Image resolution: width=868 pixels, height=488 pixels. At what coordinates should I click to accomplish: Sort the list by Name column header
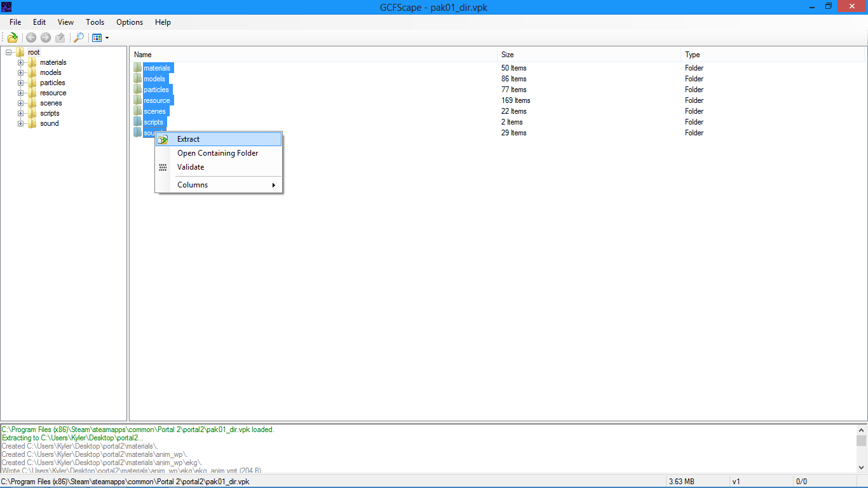coord(313,55)
